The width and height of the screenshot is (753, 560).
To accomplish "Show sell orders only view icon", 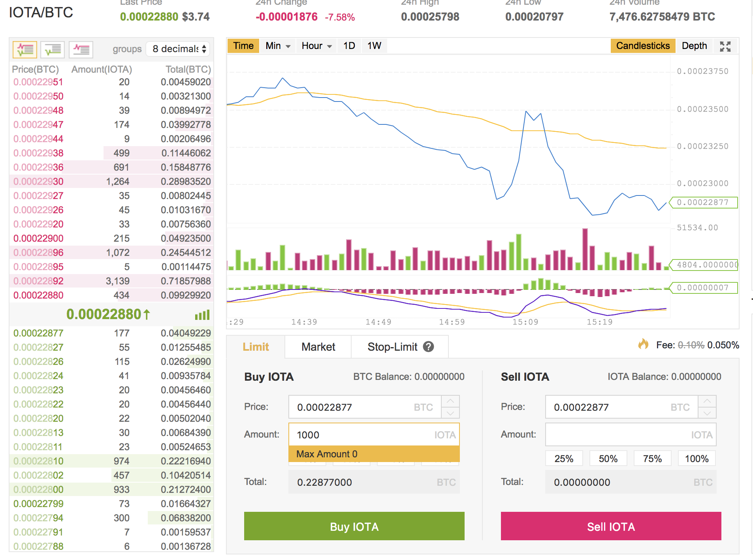I will [81, 49].
